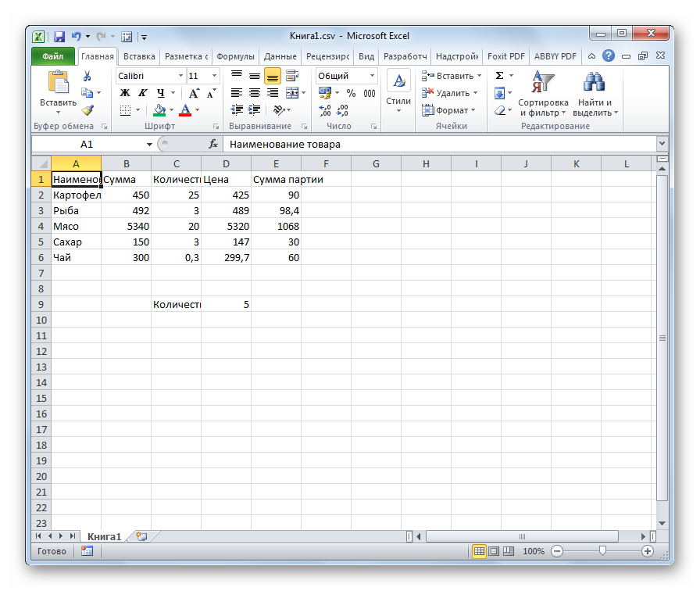Click the zoom slider handle
Image resolution: width=700 pixels, height=591 pixels.
[x=602, y=551]
